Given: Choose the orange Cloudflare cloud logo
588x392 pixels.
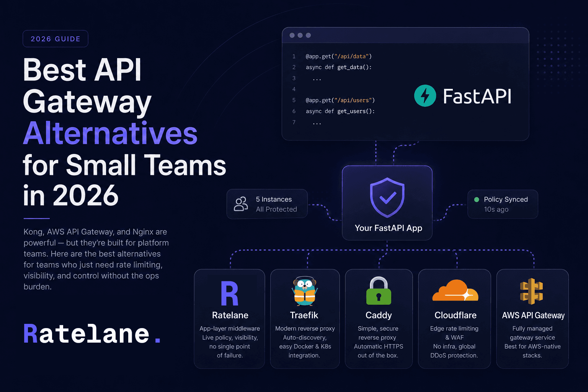Looking at the screenshot, I should coord(455,291).
